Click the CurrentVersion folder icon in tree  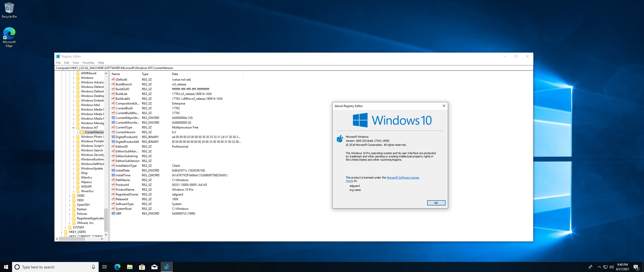point(82,132)
